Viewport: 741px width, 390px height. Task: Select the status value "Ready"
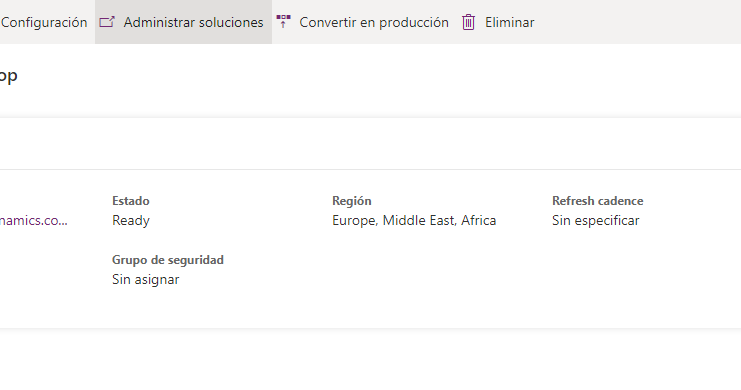coord(131,221)
